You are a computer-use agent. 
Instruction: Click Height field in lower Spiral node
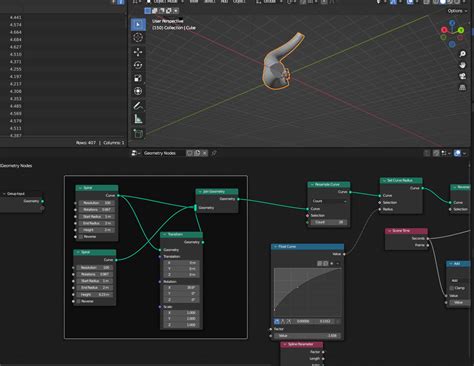[x=95, y=294]
